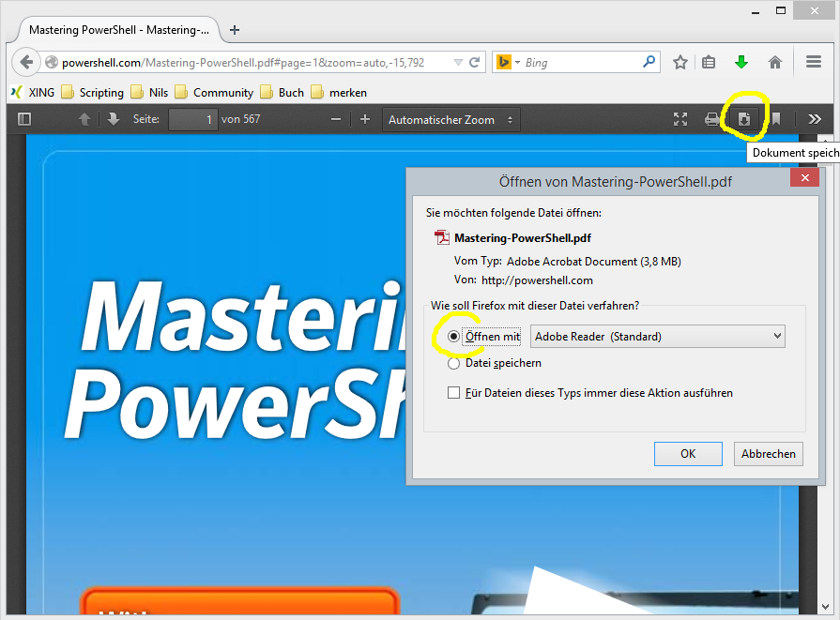The height and width of the screenshot is (620, 840).
Task: Open the Buch bookmarks folder
Action: (x=283, y=93)
